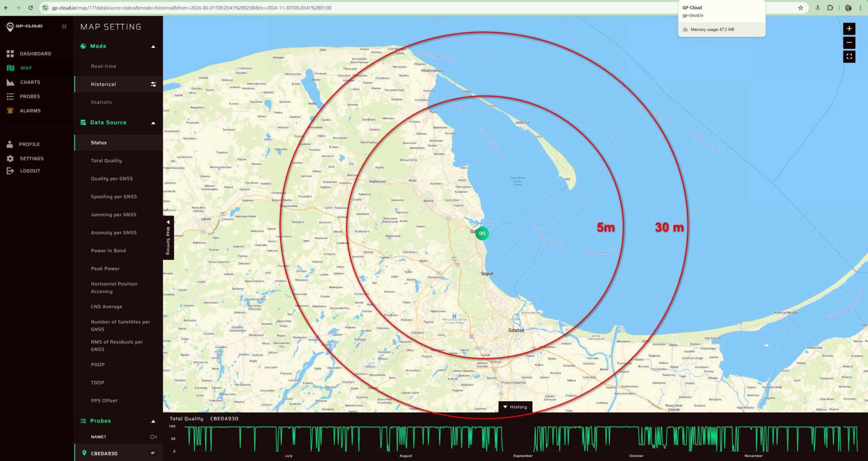Bookmark the page with the star icon
Viewport: 868px width, 461px height.
pos(801,7)
